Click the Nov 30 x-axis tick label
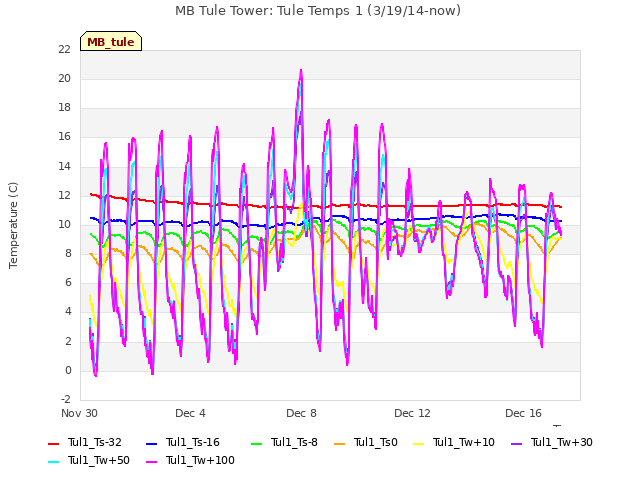 [79, 413]
